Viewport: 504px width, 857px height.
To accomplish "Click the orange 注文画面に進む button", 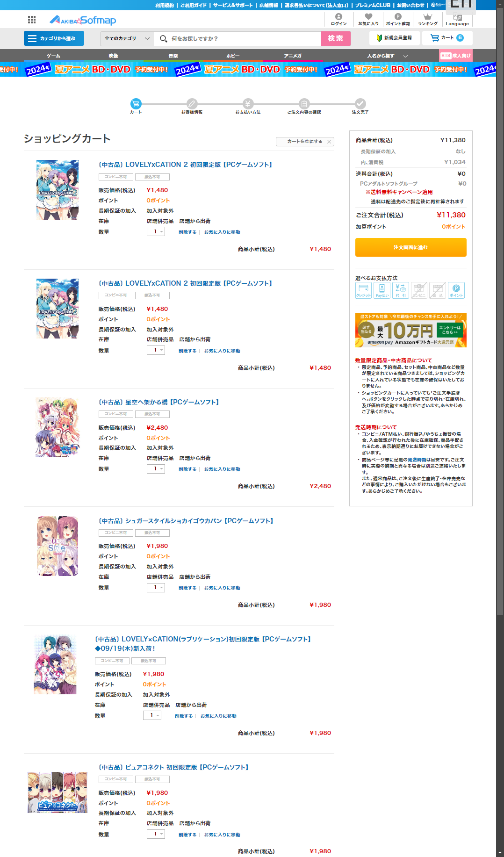I will tap(410, 247).
